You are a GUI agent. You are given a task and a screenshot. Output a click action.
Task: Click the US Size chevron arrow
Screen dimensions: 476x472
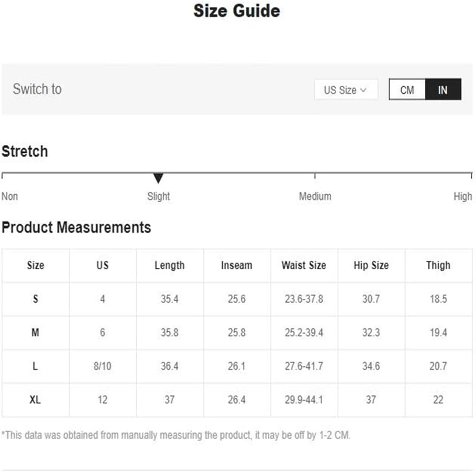point(363,90)
